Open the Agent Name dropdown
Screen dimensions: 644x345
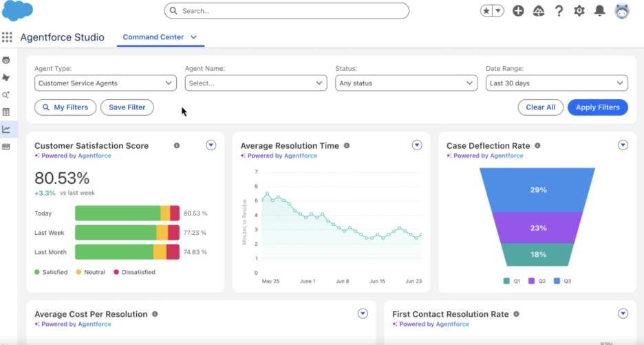pyautogui.click(x=256, y=83)
